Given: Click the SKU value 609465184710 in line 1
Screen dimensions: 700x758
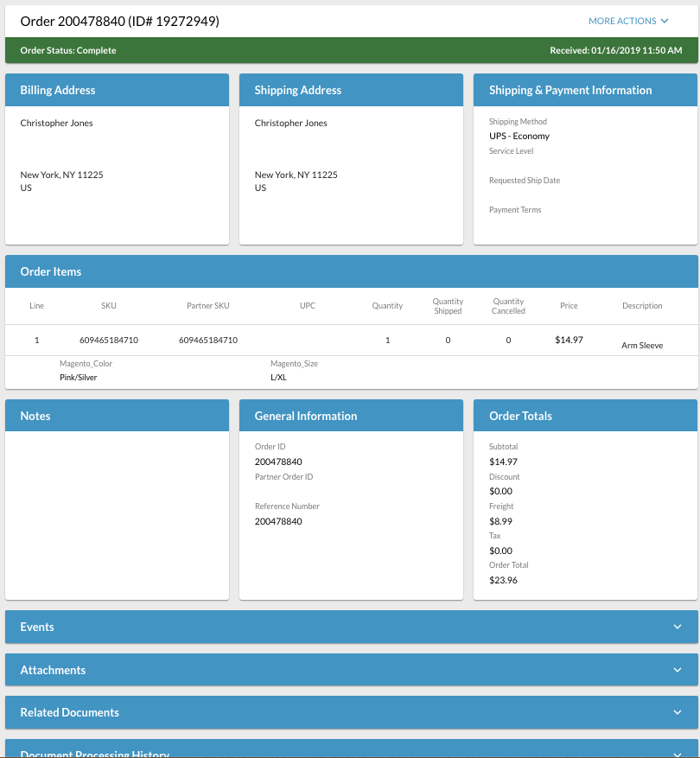Looking at the screenshot, I should pos(109,341).
